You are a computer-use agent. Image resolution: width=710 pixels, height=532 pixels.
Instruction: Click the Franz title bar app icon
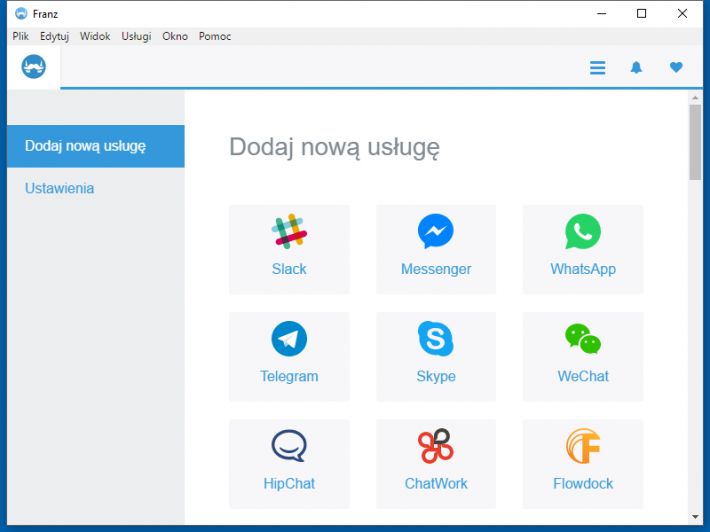click(x=21, y=14)
